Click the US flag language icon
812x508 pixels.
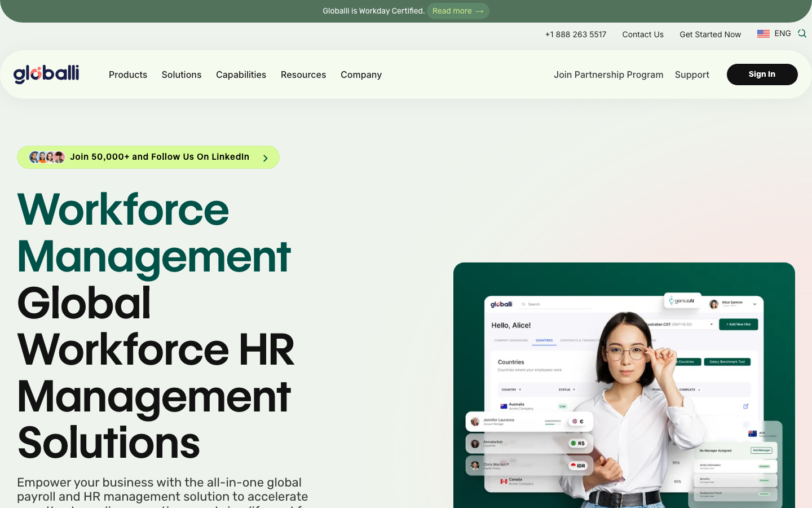[x=764, y=34]
